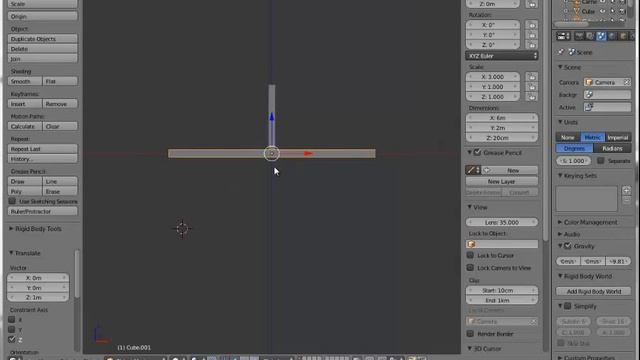Click the 3D cursor crosshair in viewport
This screenshot has width=640, height=360.
(182, 228)
